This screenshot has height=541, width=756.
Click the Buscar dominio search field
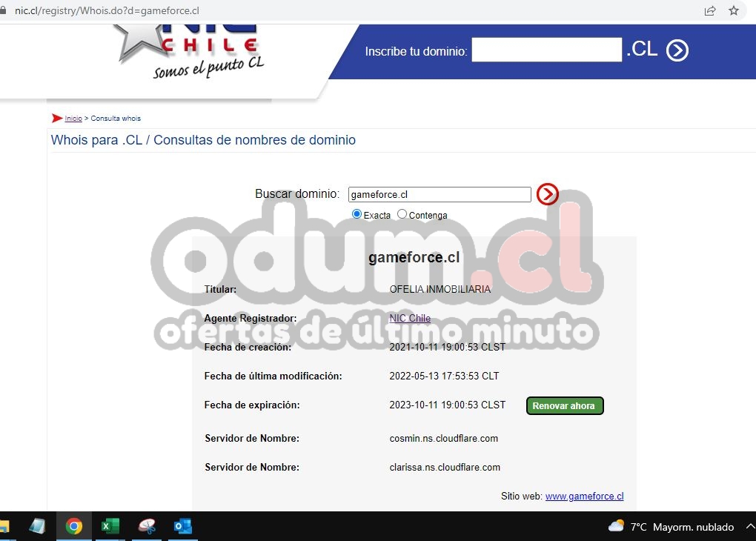pyautogui.click(x=440, y=195)
